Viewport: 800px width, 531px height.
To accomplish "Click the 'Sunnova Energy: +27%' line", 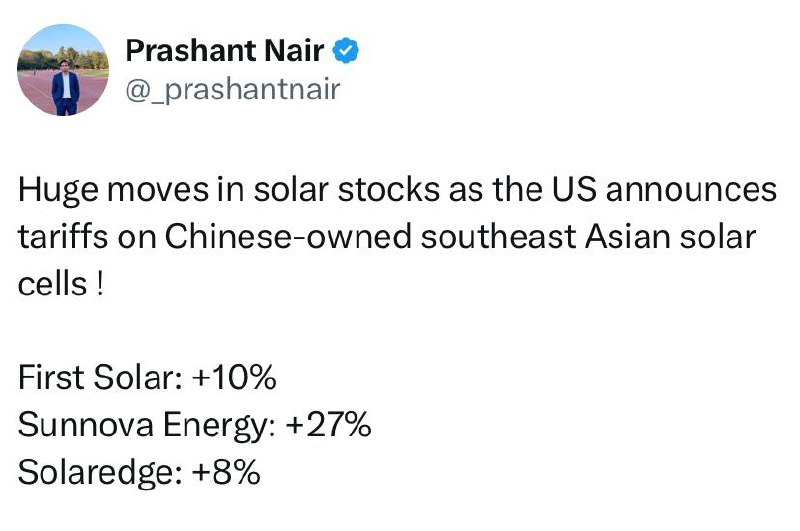I will [x=194, y=425].
